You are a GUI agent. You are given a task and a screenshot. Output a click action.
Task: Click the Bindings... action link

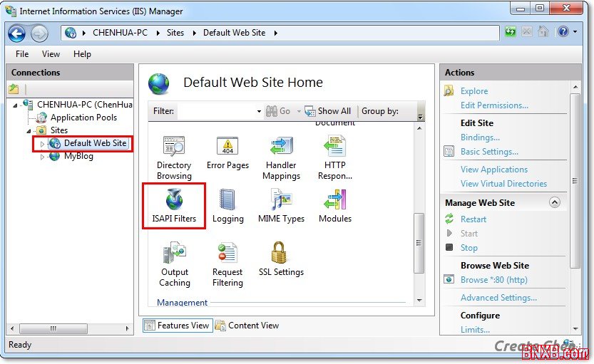[480, 137]
